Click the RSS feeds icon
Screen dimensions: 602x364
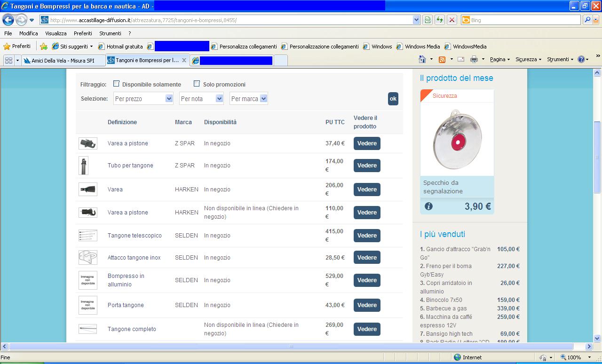pos(442,59)
